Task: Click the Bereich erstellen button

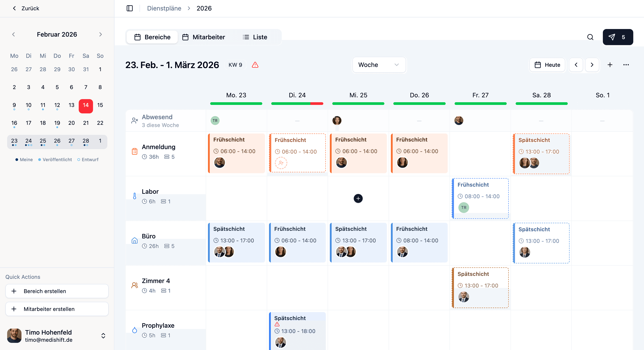Action: 57,291
